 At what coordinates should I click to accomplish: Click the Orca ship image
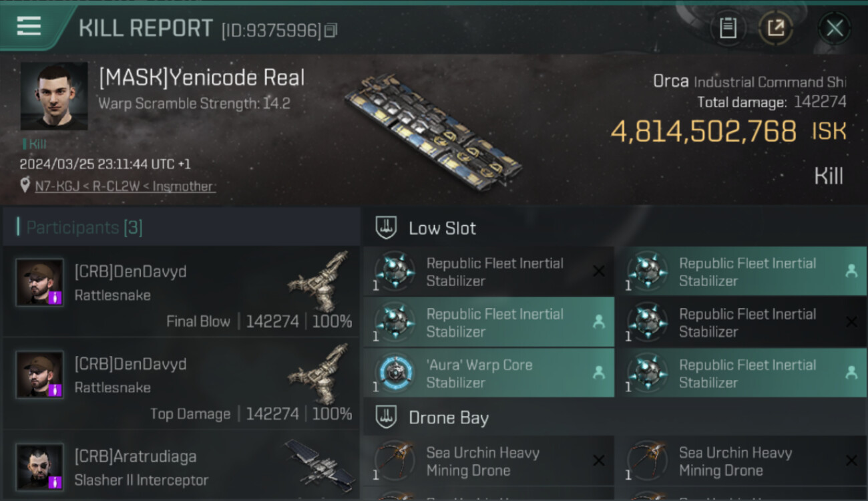(434, 130)
